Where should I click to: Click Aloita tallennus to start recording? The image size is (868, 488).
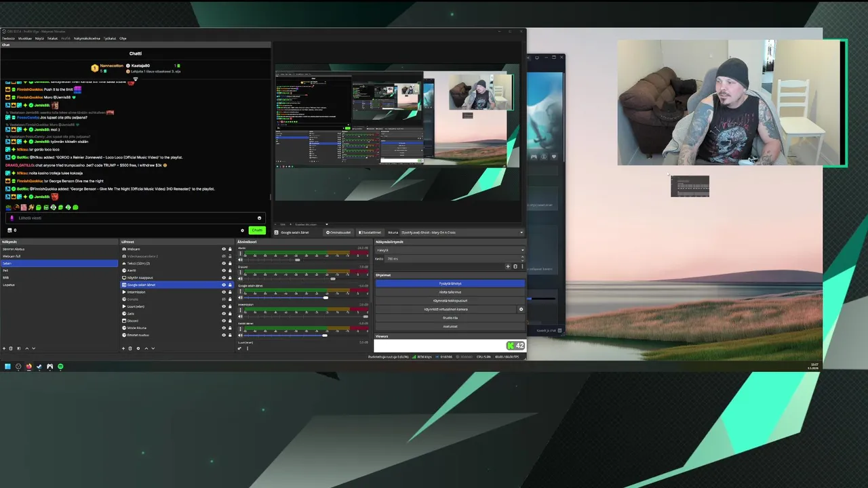(450, 292)
